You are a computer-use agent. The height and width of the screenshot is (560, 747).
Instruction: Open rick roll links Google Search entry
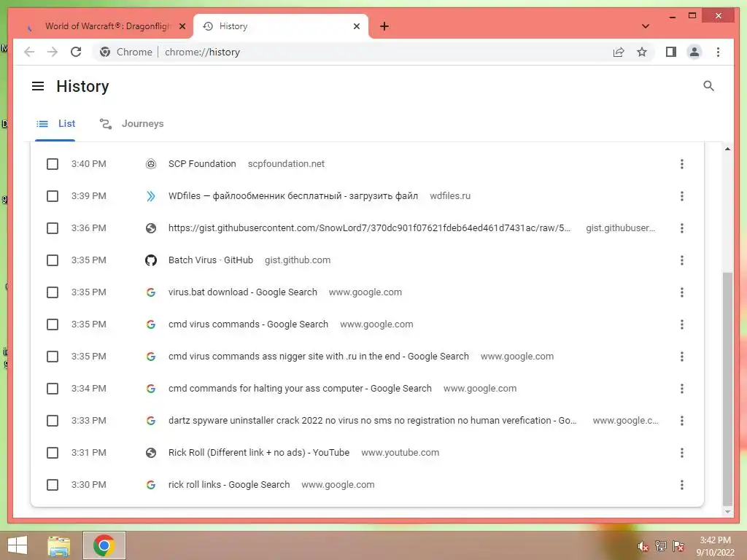(x=228, y=485)
